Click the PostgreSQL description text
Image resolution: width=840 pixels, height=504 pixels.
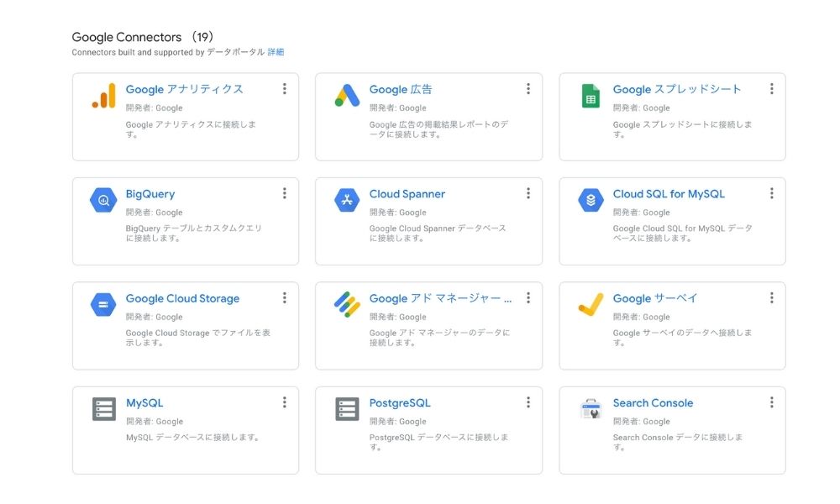(438, 442)
